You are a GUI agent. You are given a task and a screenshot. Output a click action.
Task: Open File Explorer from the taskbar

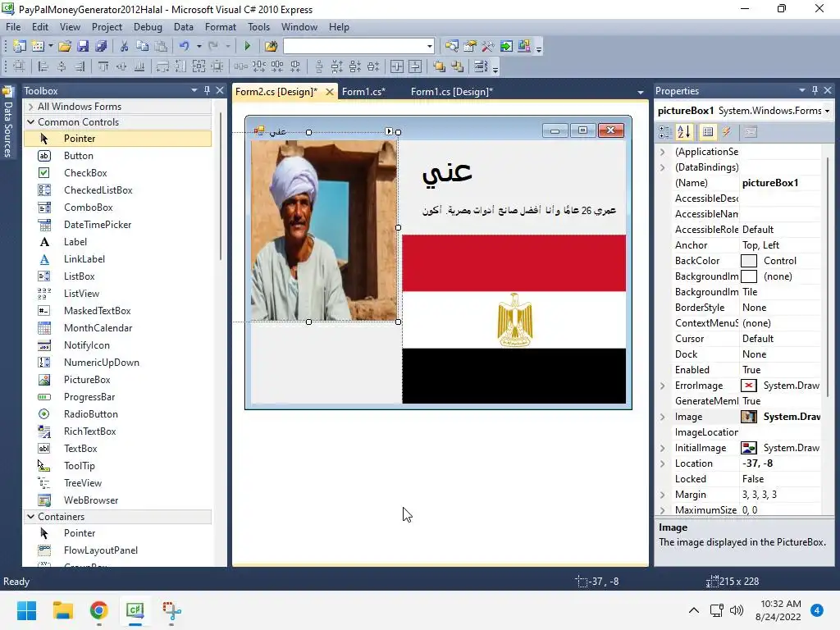pos(62,610)
